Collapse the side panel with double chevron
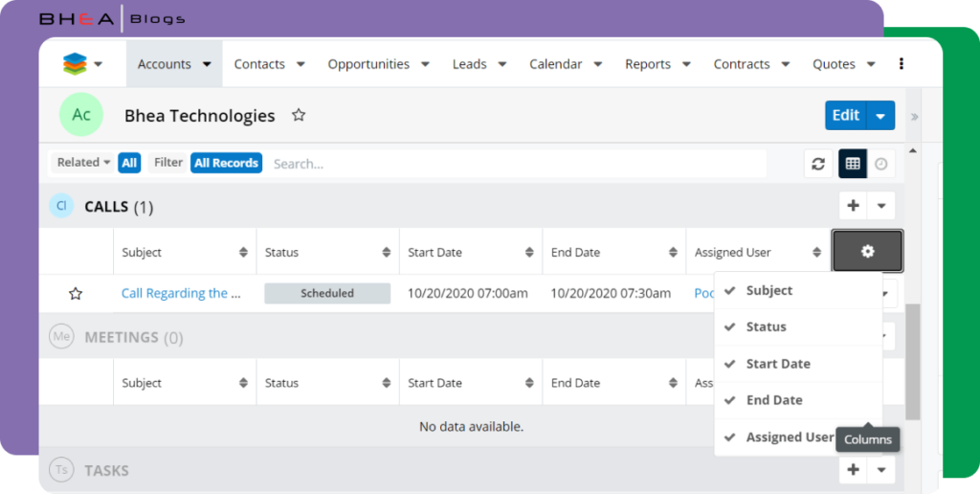The height and width of the screenshot is (494, 980). pos(914,116)
